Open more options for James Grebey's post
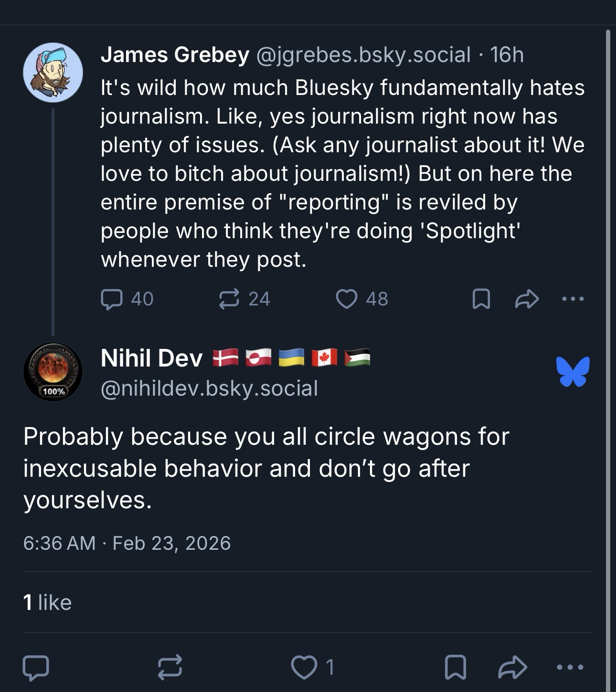Viewport: 616px width, 692px height. click(573, 299)
